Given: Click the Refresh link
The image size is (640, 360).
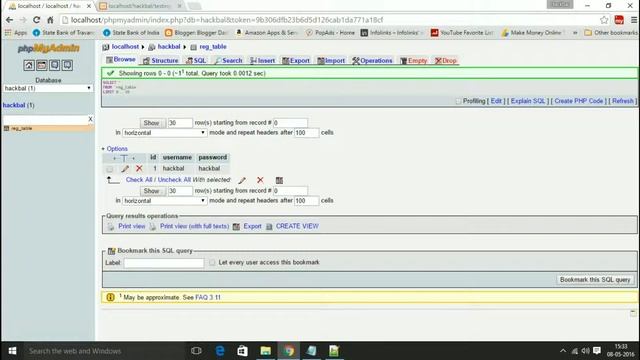Looking at the screenshot, I should tap(623, 101).
